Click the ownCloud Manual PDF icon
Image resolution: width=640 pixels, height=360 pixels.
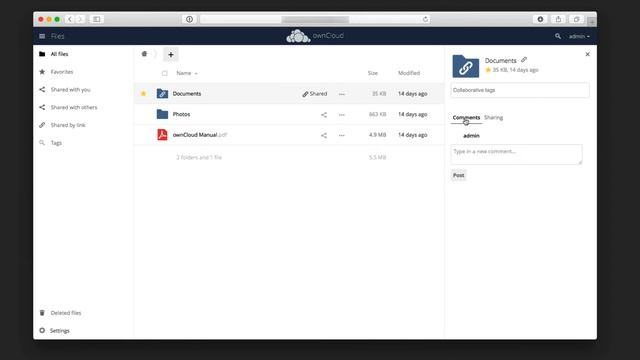[162, 134]
